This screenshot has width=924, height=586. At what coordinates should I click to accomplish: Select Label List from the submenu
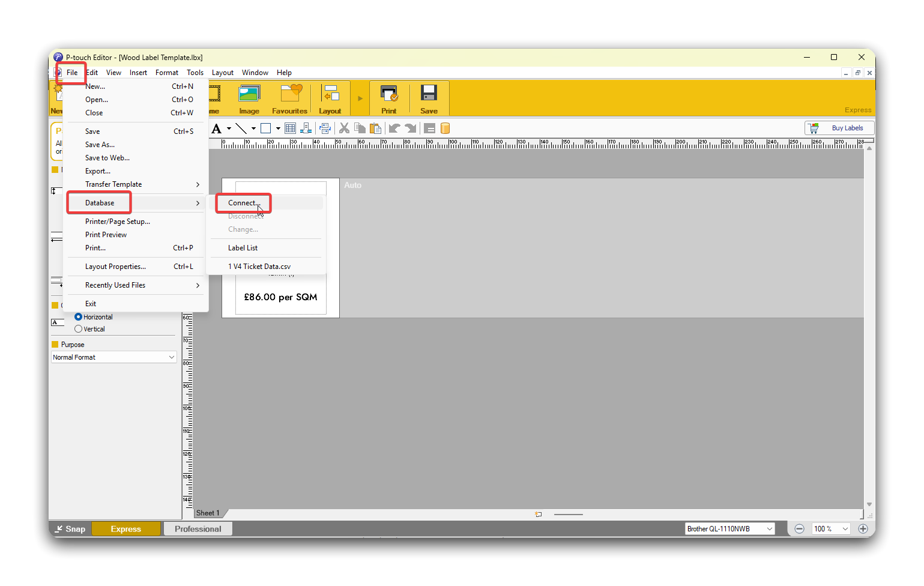pyautogui.click(x=243, y=248)
